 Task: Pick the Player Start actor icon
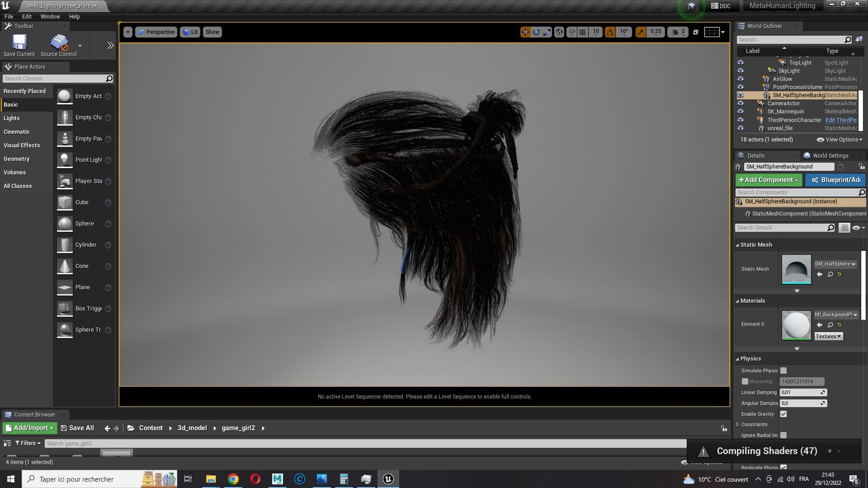tap(65, 181)
